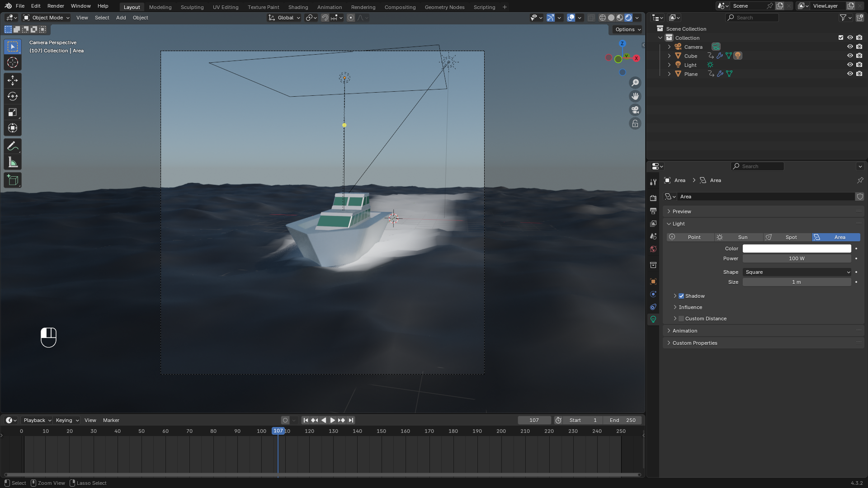The height and width of the screenshot is (488, 868).
Task: Select the Measure ruler tool
Action: point(13,163)
